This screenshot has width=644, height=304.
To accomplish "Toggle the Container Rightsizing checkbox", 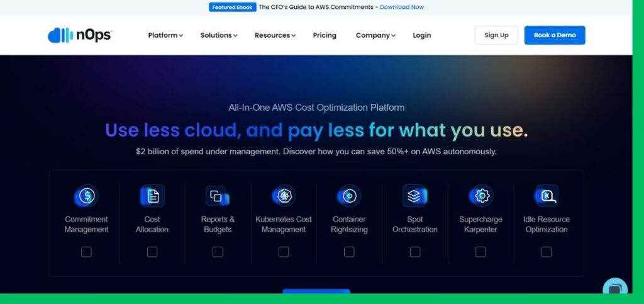I will 349,252.
